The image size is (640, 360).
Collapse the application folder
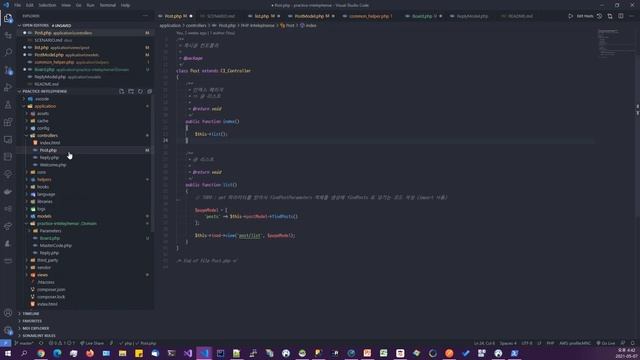pyautogui.click(x=45, y=106)
